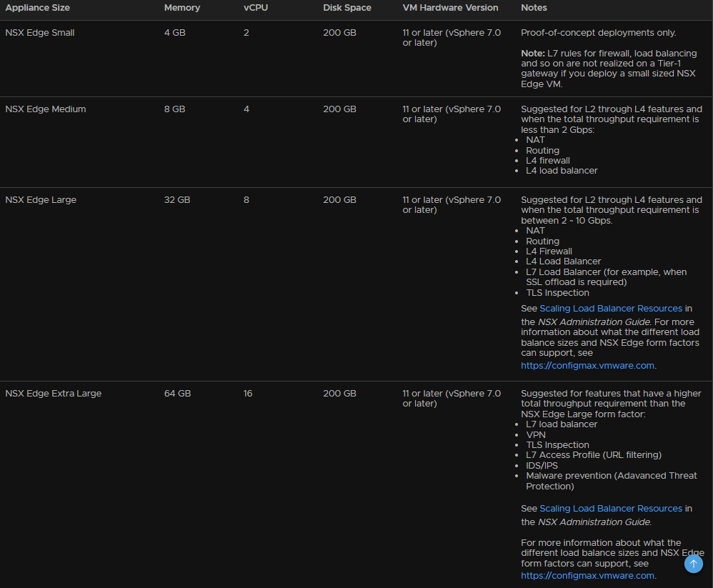The width and height of the screenshot is (713, 588).
Task: Click hardware version text in NSX Edge Large row
Action: 452,204
